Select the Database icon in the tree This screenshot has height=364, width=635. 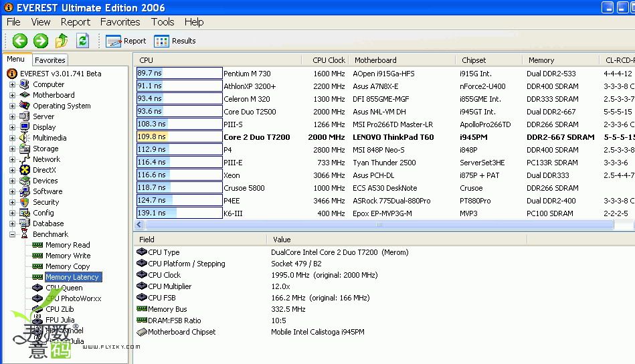[24, 223]
